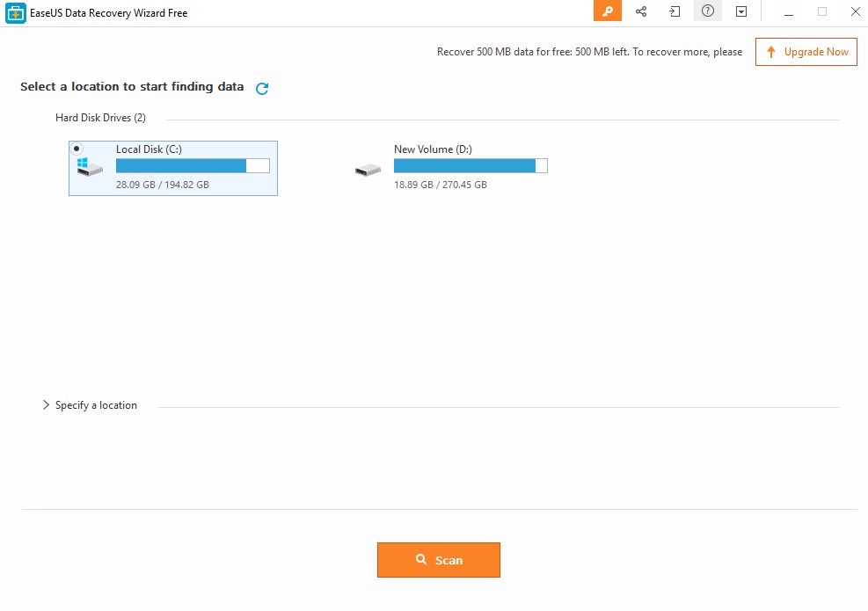Click the orange key activation icon

pos(608,11)
